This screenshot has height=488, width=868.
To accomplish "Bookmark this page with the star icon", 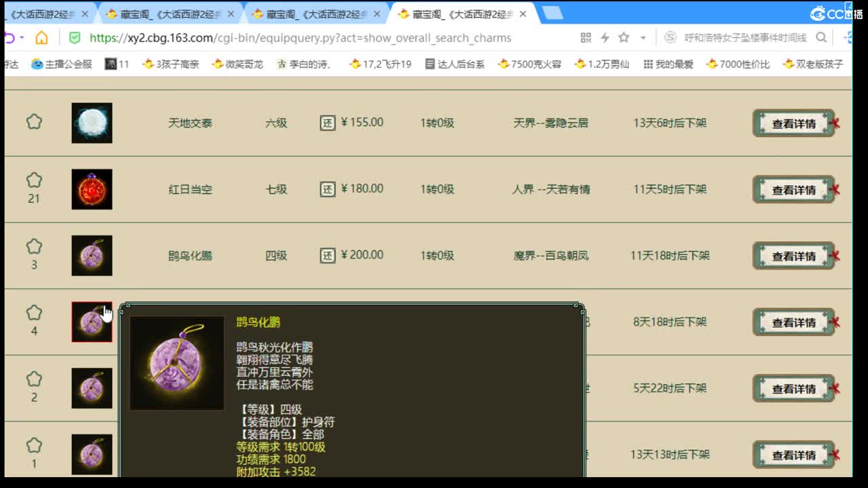I will pyautogui.click(x=624, y=38).
